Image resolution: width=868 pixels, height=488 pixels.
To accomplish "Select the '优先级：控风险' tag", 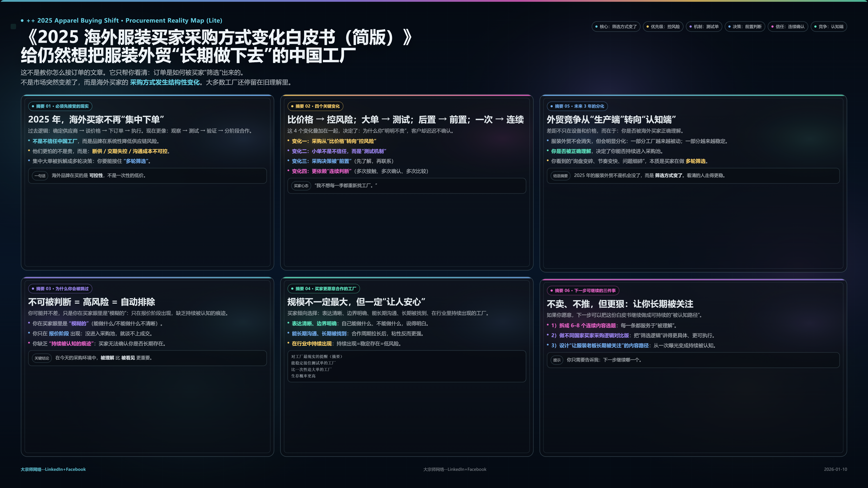I will 663,27.
